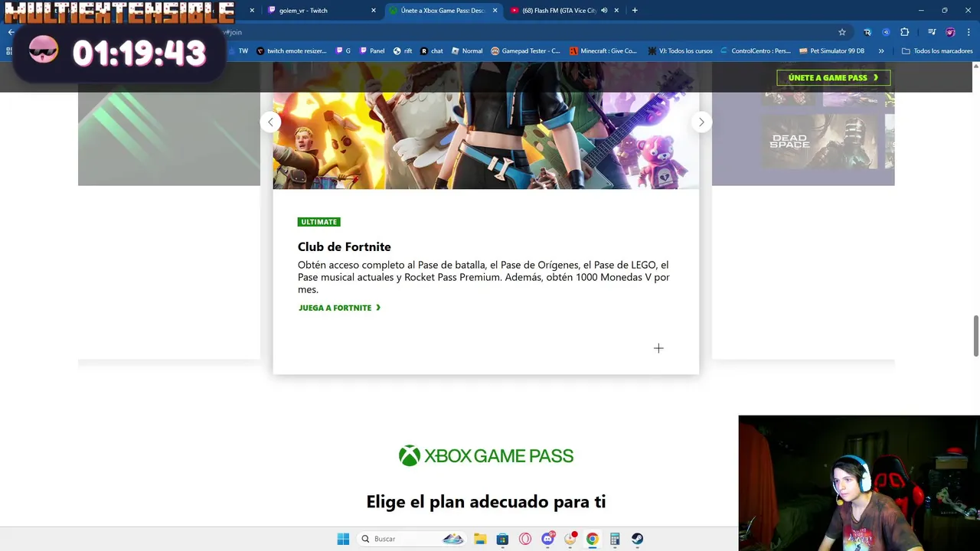Open the Chrome profile avatar
Screen dimensions: 980x551
point(950,32)
